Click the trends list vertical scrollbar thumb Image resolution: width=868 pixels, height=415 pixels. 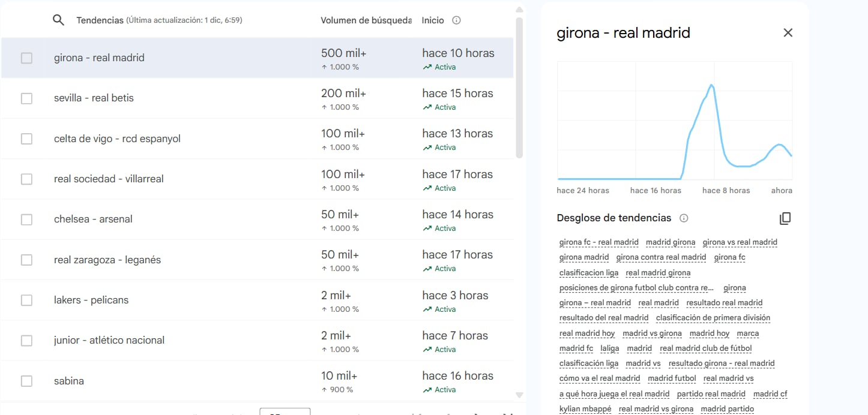[519, 87]
